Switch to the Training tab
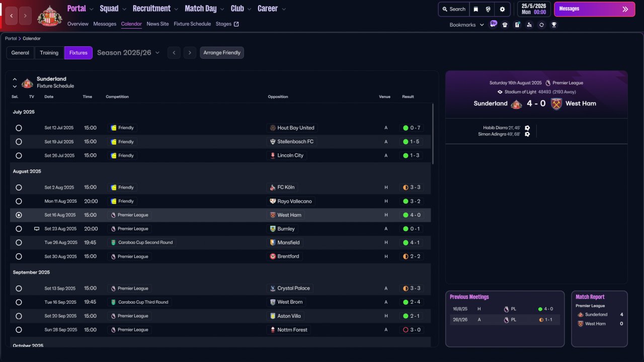This screenshot has width=644, height=362. pos(49,53)
